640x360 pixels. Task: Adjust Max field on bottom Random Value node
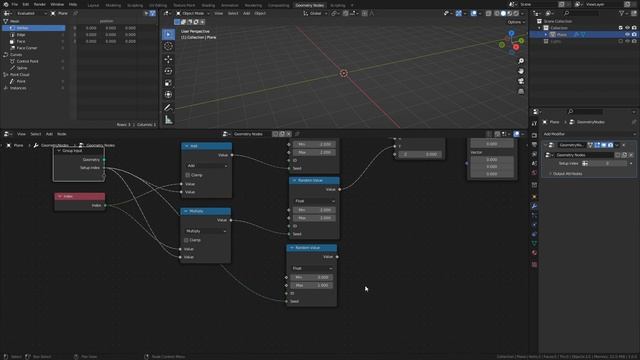click(311, 285)
